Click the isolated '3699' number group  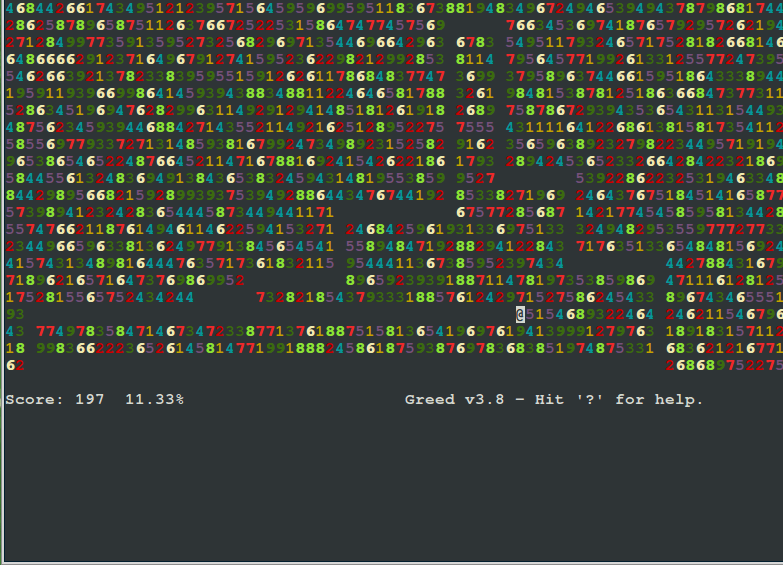(x=475, y=76)
